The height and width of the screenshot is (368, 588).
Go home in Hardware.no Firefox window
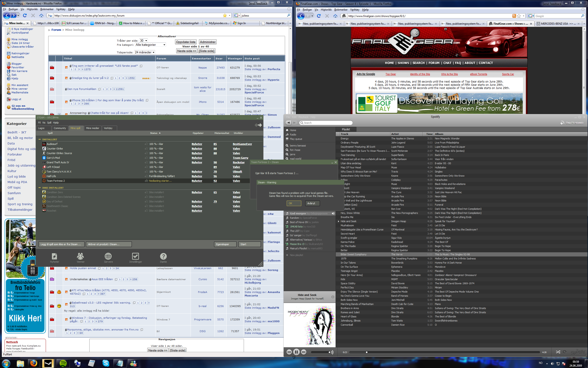coord(41,15)
